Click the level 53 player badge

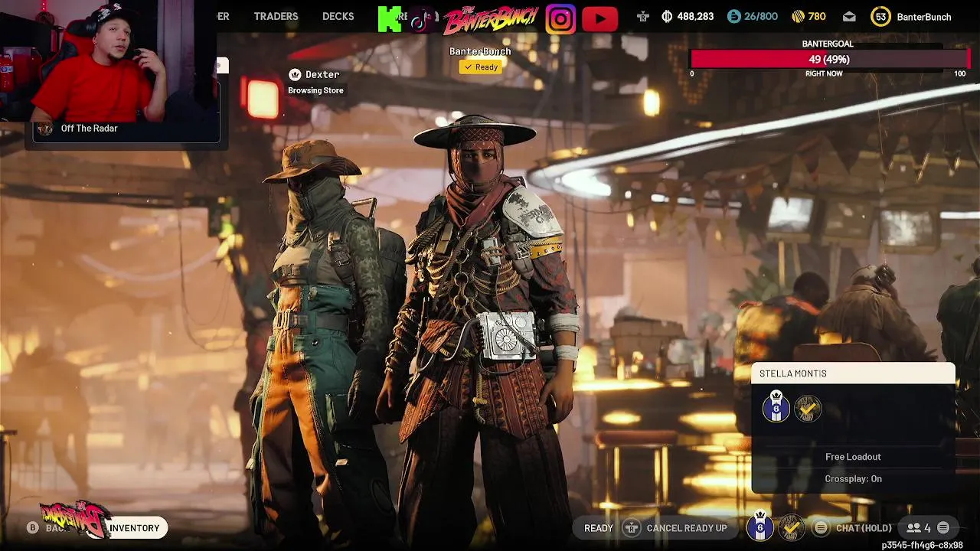point(880,16)
